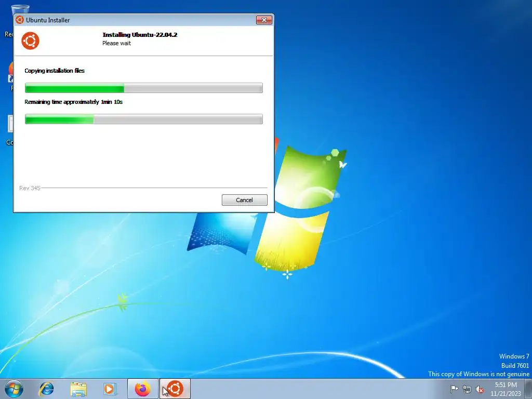Click the Show desktop button
Viewport: 532px width, 399px height.
528,389
